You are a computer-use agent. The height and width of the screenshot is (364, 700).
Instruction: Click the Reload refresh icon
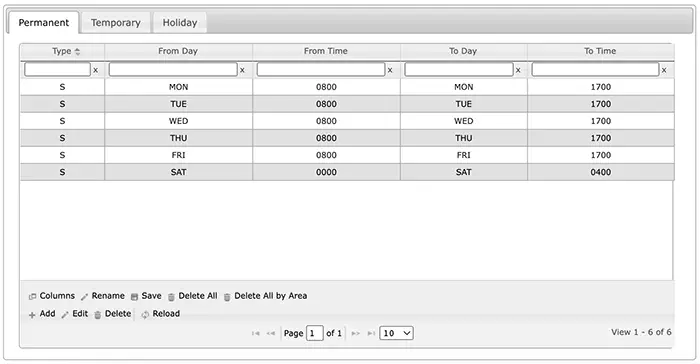[x=145, y=314]
